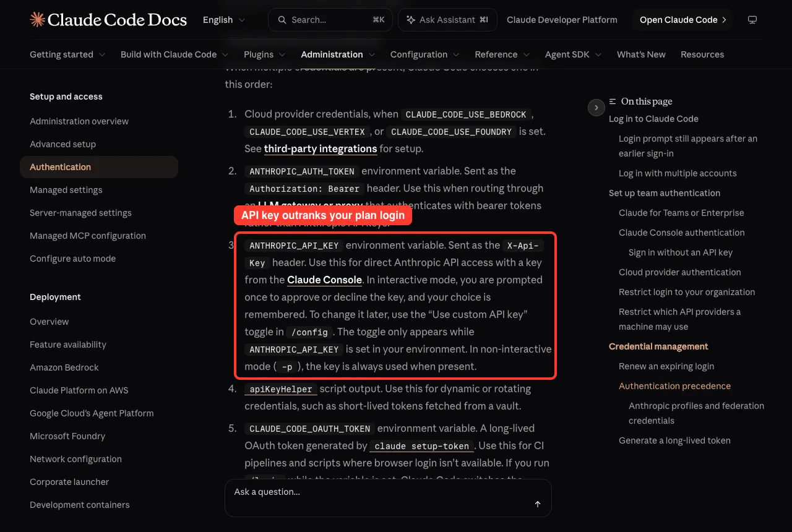This screenshot has height=532, width=792.
Task: Jump to Generate a long-lived token
Action: [x=674, y=440]
